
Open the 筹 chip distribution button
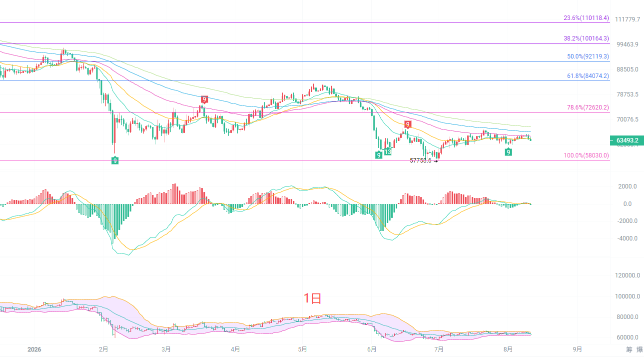pyautogui.click(x=629, y=349)
